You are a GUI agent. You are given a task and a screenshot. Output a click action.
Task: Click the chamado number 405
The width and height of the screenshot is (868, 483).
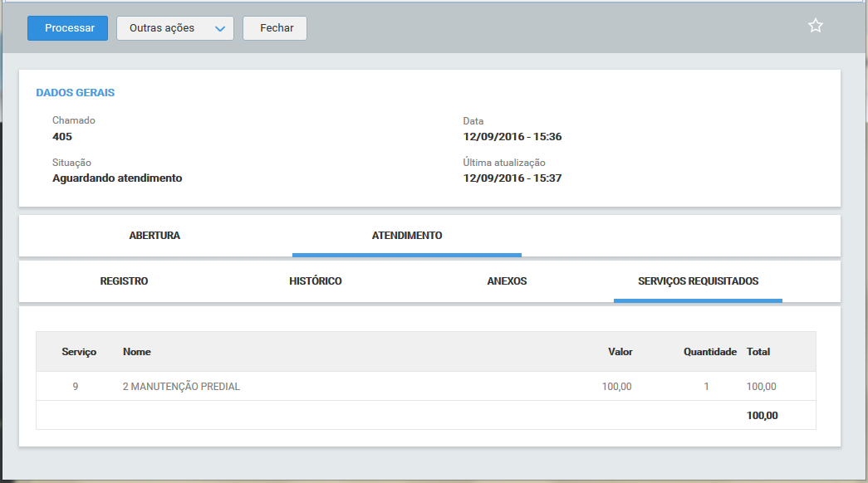tap(62, 136)
